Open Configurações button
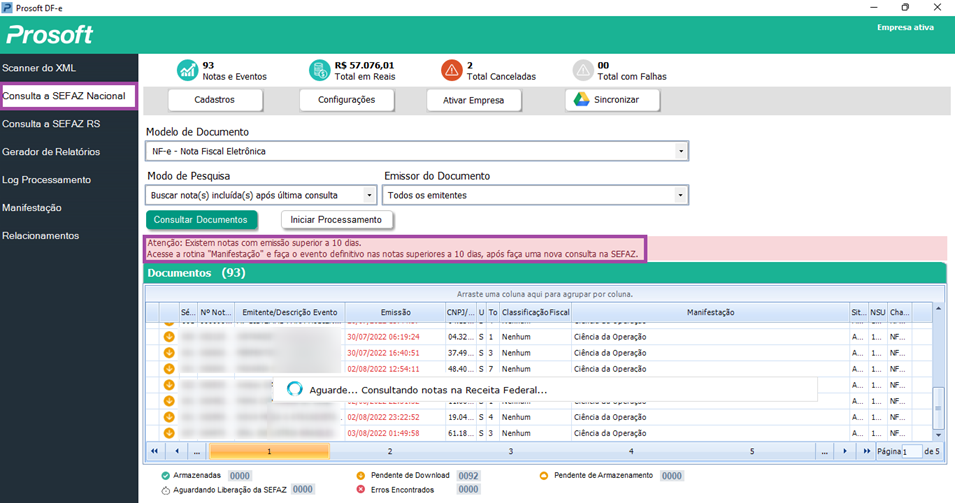 point(347,100)
